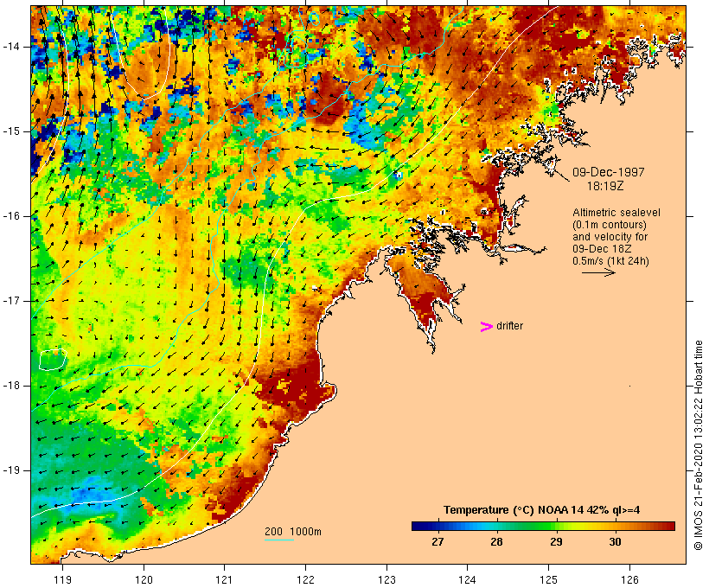Click the time text '18:19Z'
709x588 pixels.
coord(605,185)
